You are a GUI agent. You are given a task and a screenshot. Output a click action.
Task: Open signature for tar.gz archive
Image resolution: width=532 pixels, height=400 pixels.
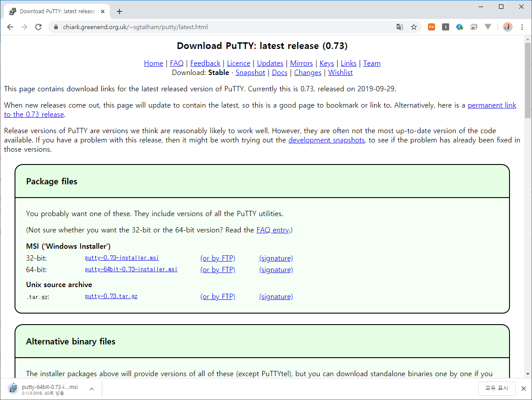(276, 297)
